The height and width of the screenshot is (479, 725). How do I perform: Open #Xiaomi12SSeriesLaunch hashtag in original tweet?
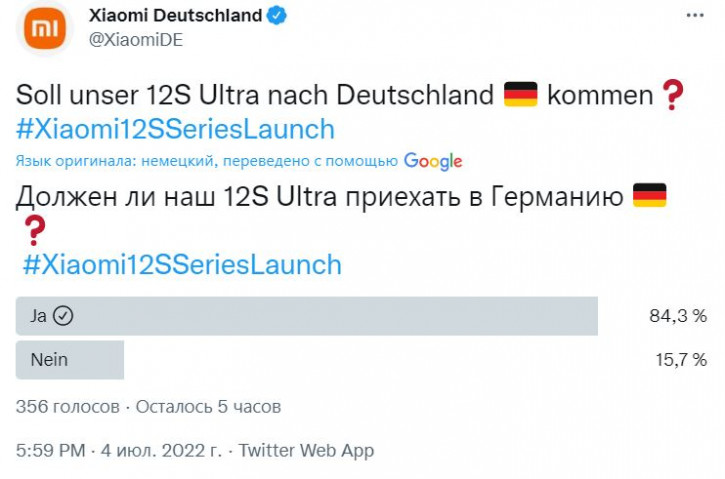click(175, 129)
